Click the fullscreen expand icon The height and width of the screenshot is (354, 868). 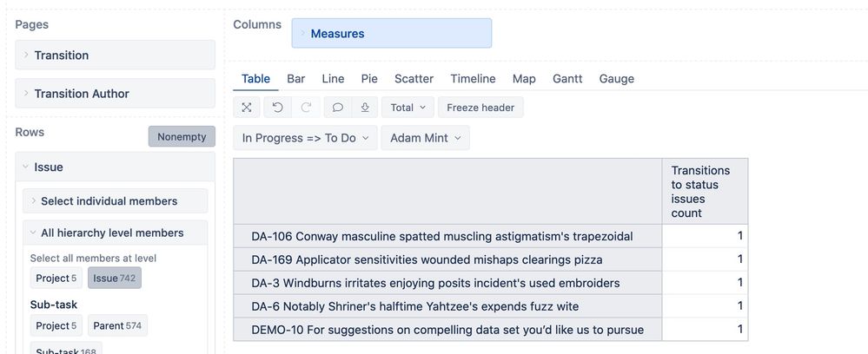[x=247, y=108]
